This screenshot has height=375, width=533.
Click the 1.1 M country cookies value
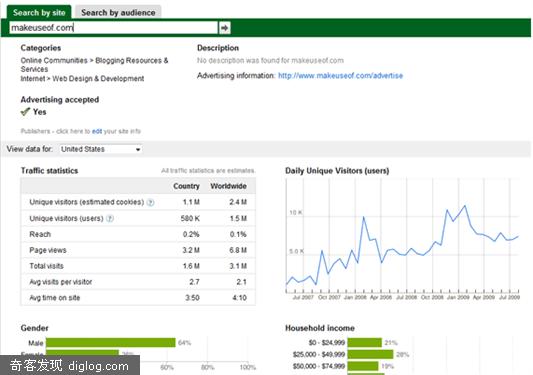point(191,202)
